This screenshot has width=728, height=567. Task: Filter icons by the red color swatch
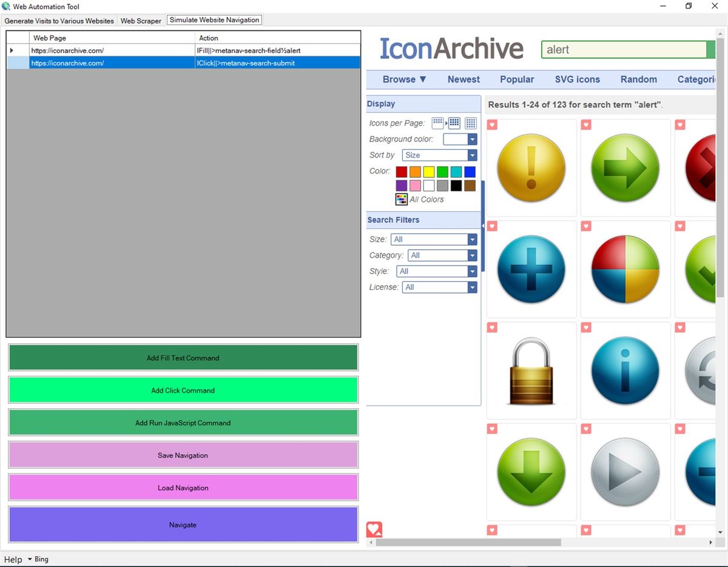tap(401, 172)
